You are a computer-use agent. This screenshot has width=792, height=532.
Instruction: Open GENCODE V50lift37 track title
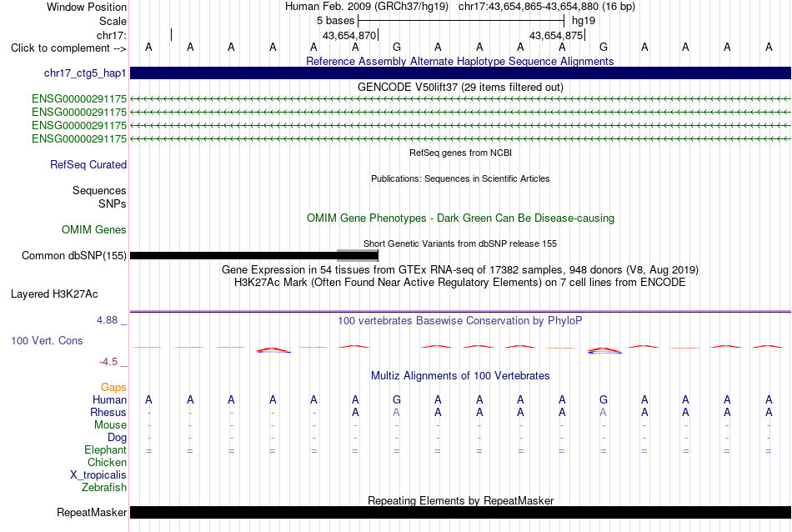(460, 87)
